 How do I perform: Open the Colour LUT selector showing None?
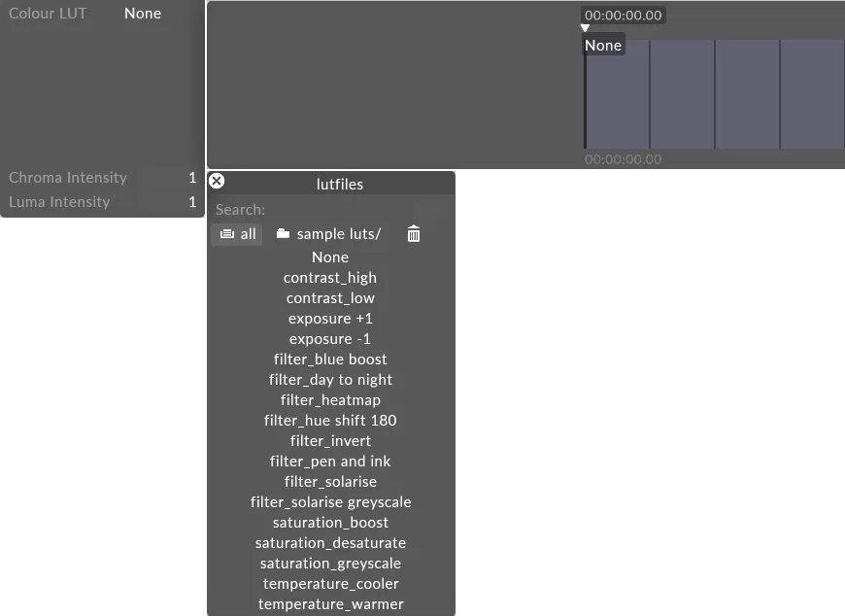point(142,14)
